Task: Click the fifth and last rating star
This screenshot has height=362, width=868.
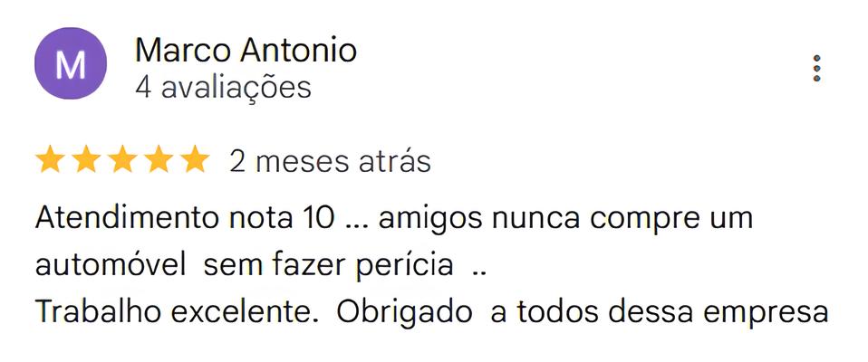Action: [x=194, y=161]
